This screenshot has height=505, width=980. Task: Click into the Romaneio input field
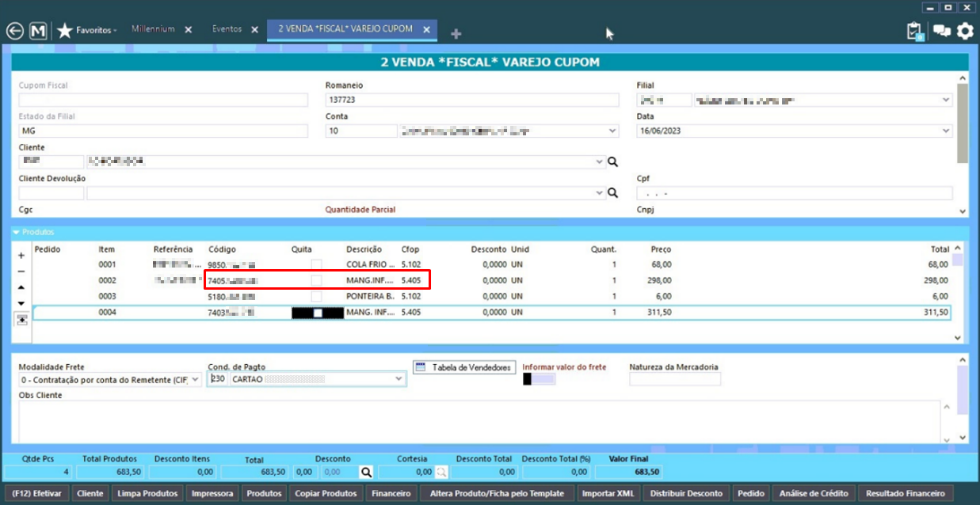(472, 101)
